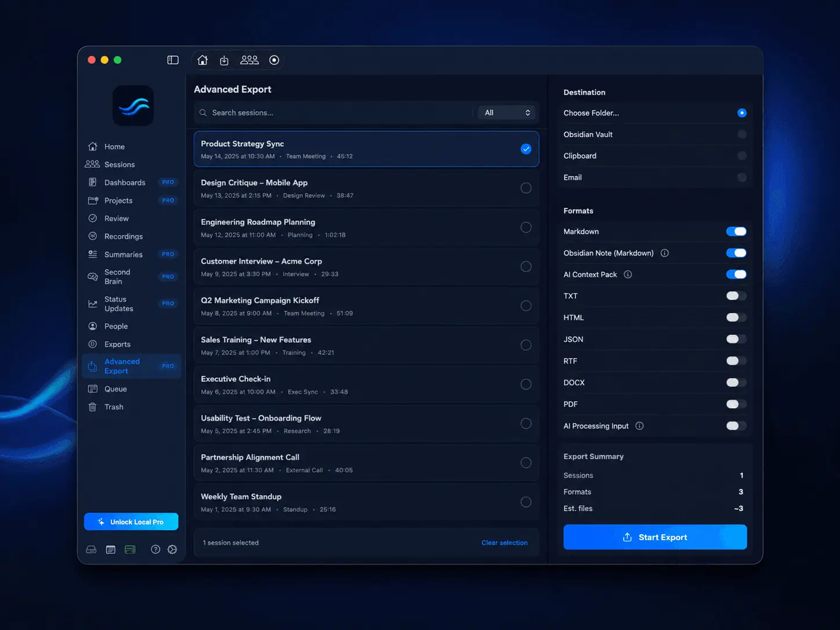Click the house icon in the top toolbar

pyautogui.click(x=202, y=60)
